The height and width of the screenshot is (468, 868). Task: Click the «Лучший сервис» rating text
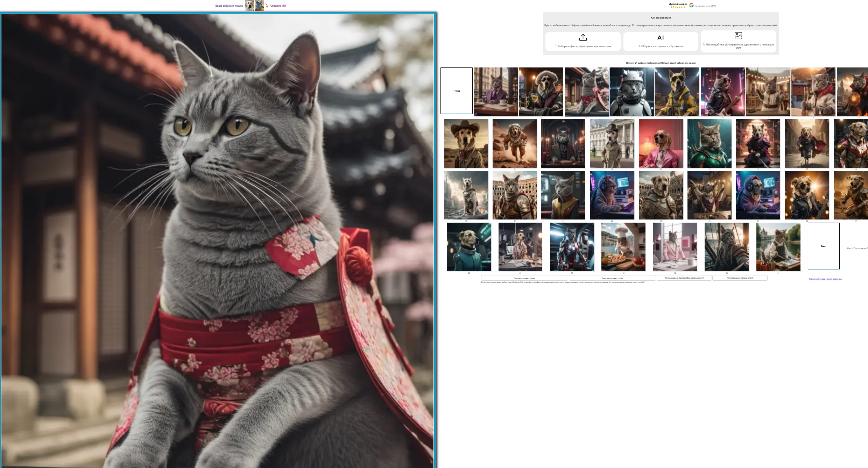point(678,4)
